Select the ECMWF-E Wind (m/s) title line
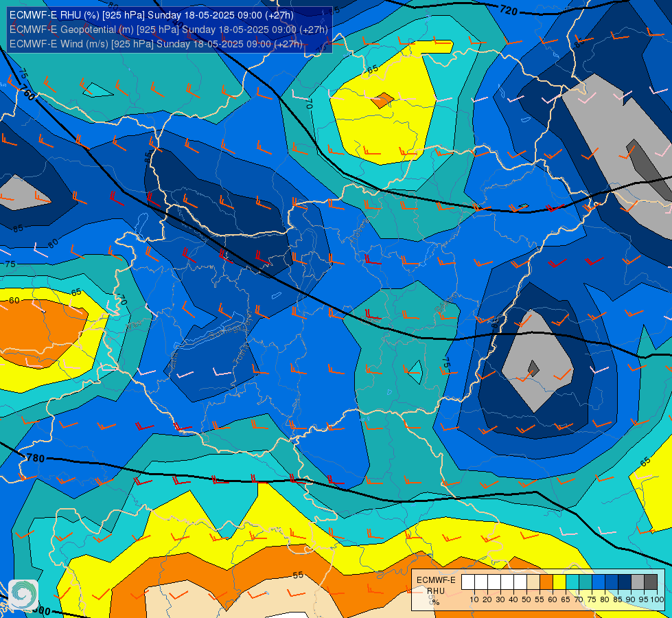The image size is (672, 618). click(x=156, y=44)
